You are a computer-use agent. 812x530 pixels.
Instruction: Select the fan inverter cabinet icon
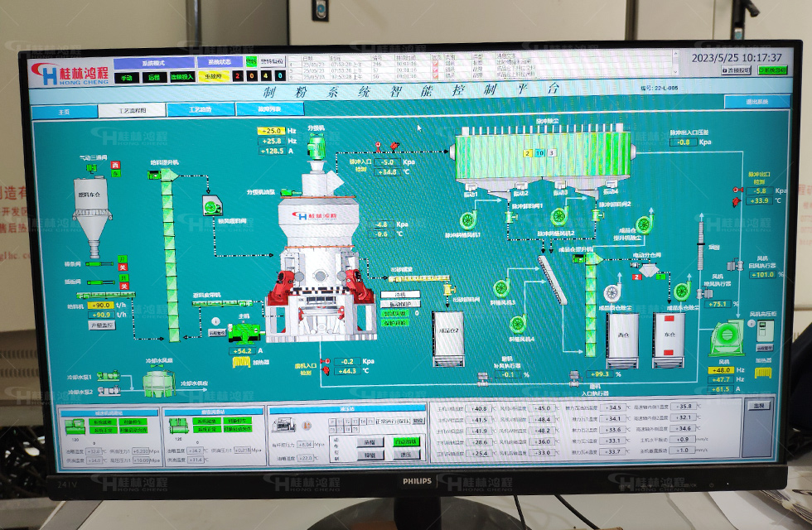[x=764, y=330]
